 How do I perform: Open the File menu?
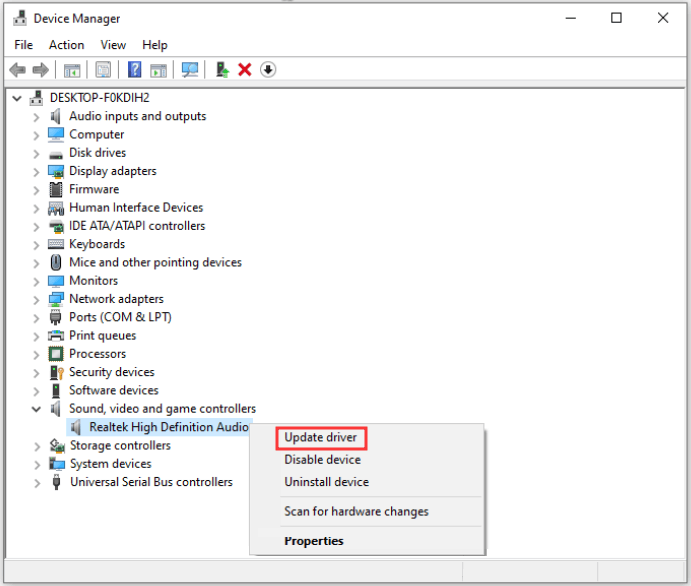[x=23, y=45]
